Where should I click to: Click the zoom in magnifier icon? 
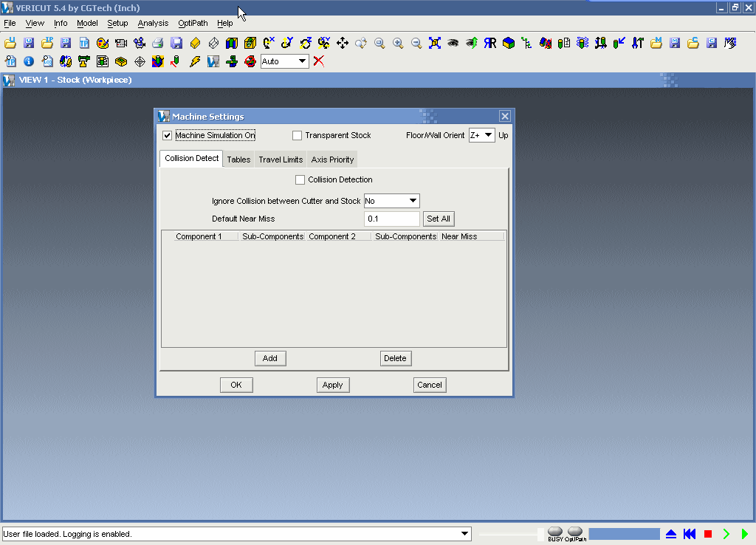398,43
